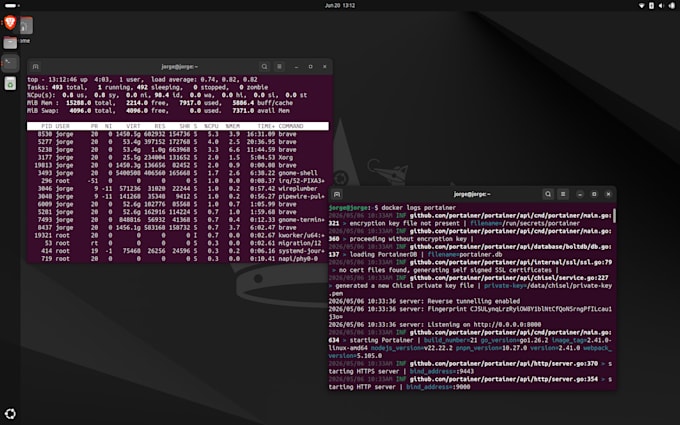
Task: Click the pipewire-pul+ process row
Action: (178, 196)
